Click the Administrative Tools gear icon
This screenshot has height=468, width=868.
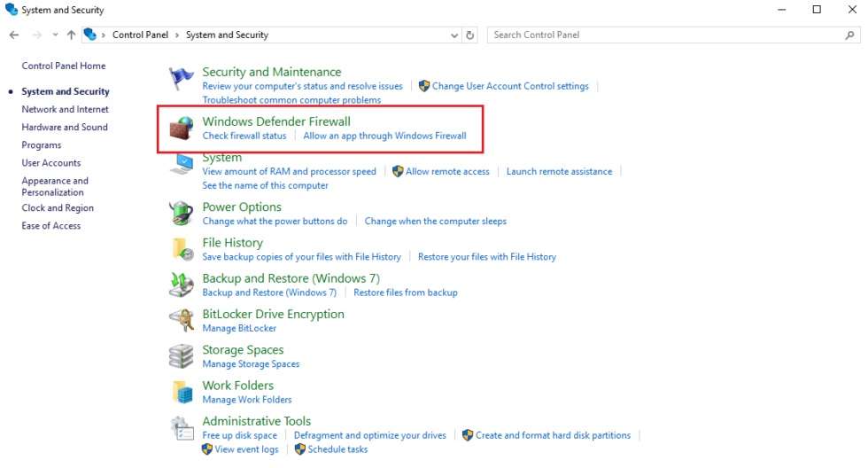(182, 427)
